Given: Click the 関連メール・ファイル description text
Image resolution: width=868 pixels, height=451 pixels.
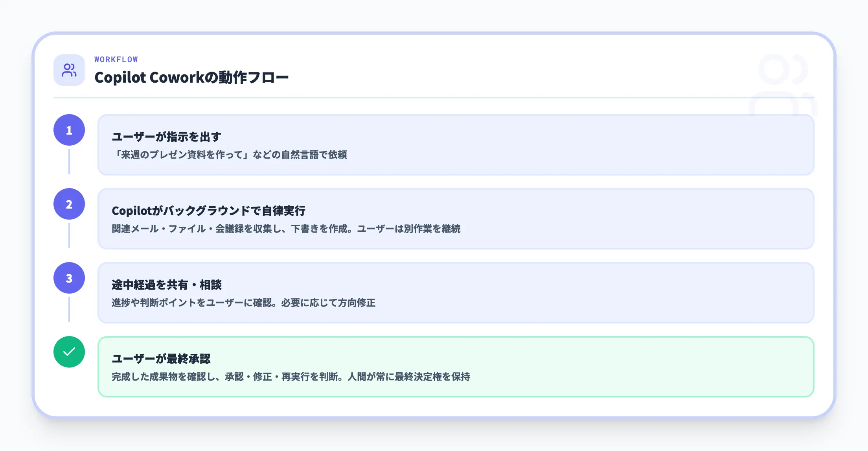Looking at the screenshot, I should (x=286, y=229).
